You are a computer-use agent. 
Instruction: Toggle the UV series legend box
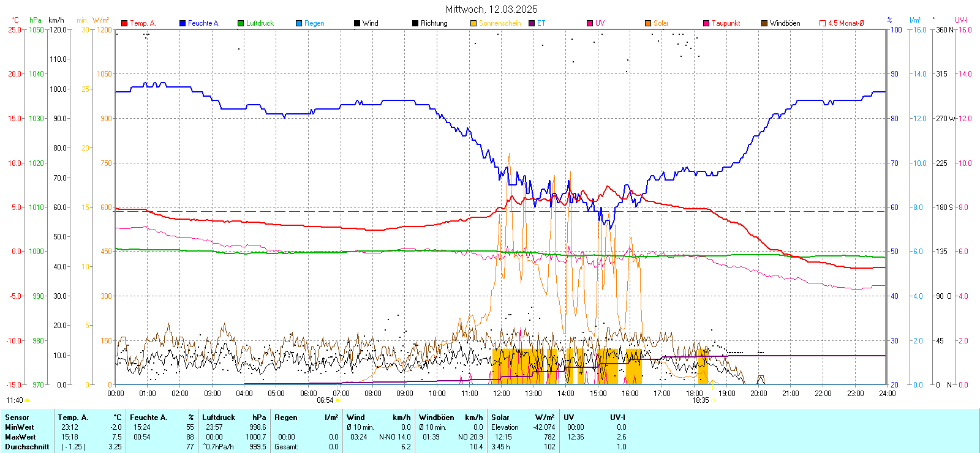(590, 23)
